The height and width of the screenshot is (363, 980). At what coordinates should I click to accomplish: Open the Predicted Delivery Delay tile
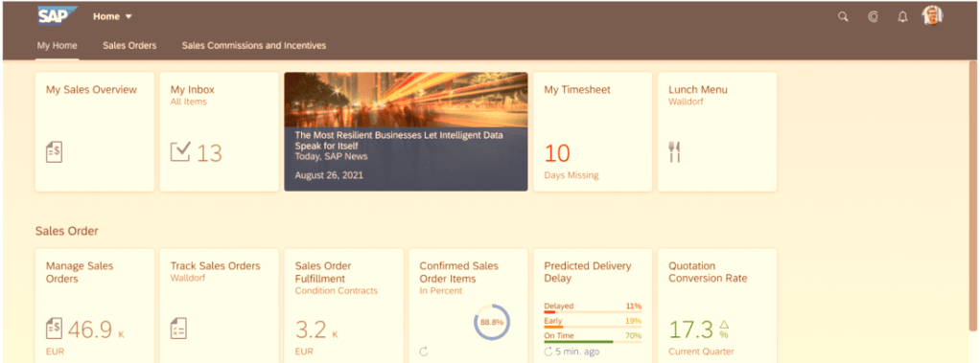point(593,306)
